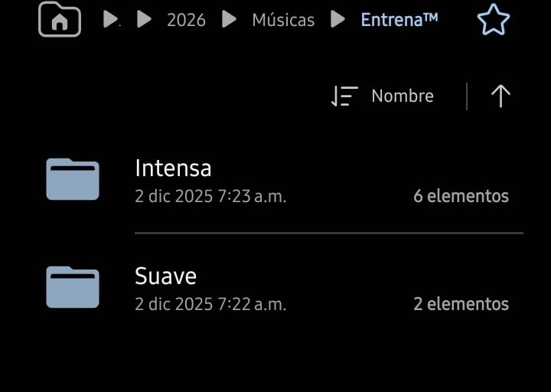Viewport: 551px width, 392px height.
Task: Click the breadcrumb arrow before Entrena™
Action: (x=337, y=20)
